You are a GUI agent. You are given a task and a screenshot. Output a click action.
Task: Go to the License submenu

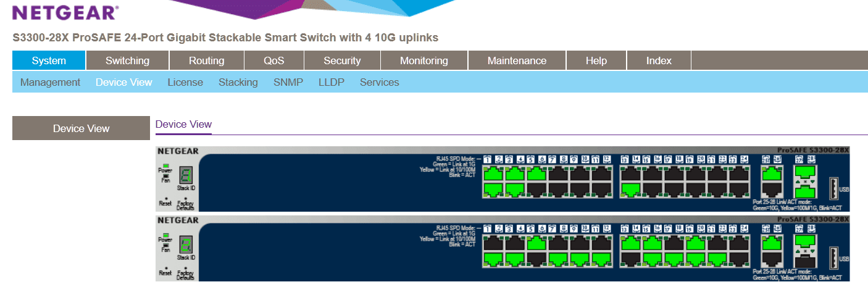point(185,82)
